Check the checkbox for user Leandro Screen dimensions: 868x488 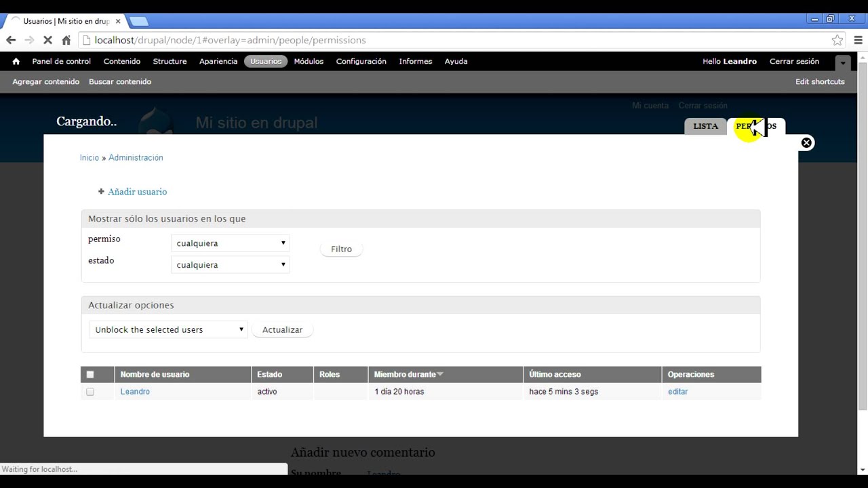pyautogui.click(x=90, y=392)
